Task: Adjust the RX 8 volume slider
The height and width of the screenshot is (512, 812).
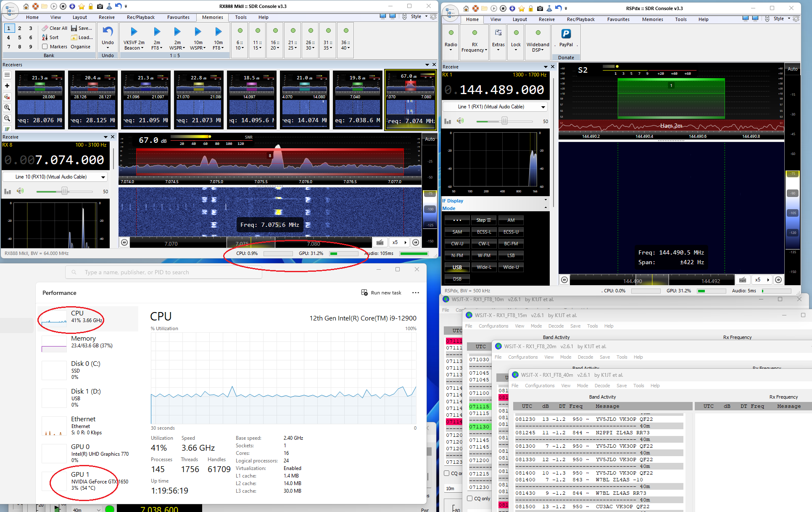Action: (64, 192)
